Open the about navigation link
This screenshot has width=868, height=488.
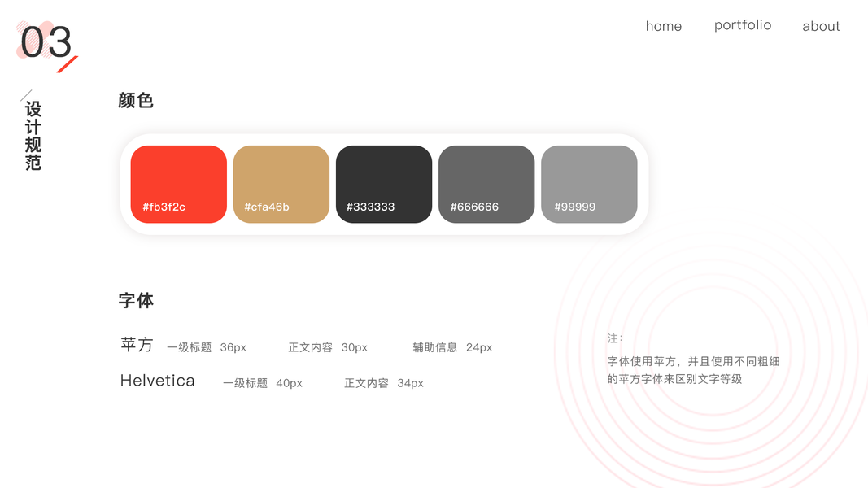coord(821,26)
